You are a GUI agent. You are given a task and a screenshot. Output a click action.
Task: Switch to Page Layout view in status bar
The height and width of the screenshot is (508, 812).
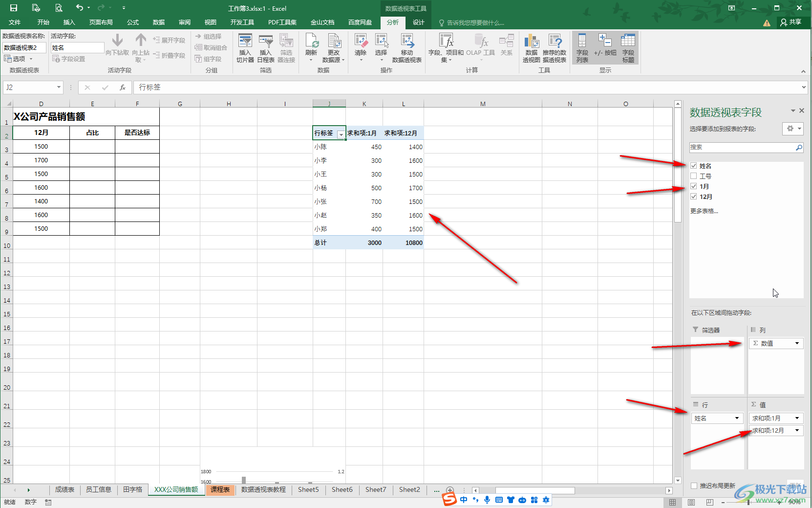(x=691, y=502)
